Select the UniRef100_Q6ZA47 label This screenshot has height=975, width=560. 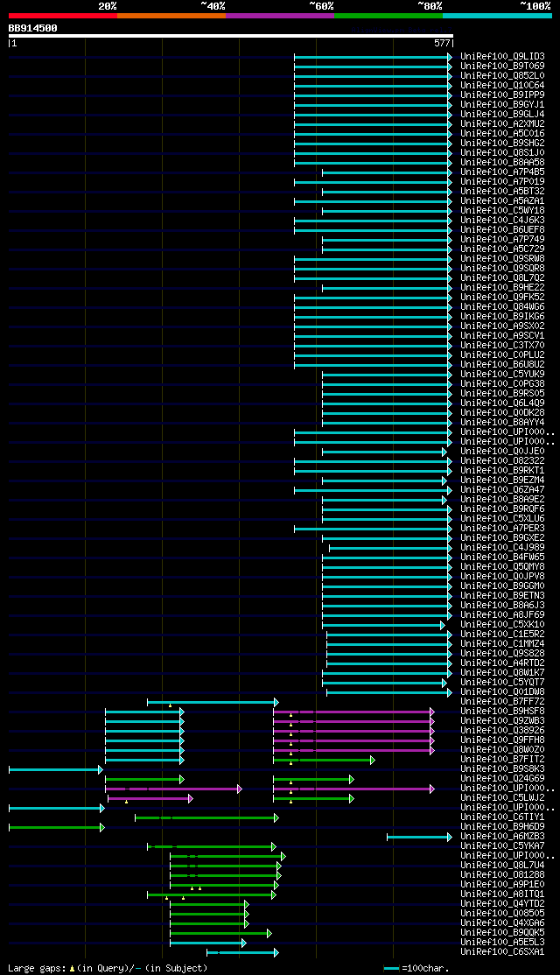pyautogui.click(x=503, y=490)
